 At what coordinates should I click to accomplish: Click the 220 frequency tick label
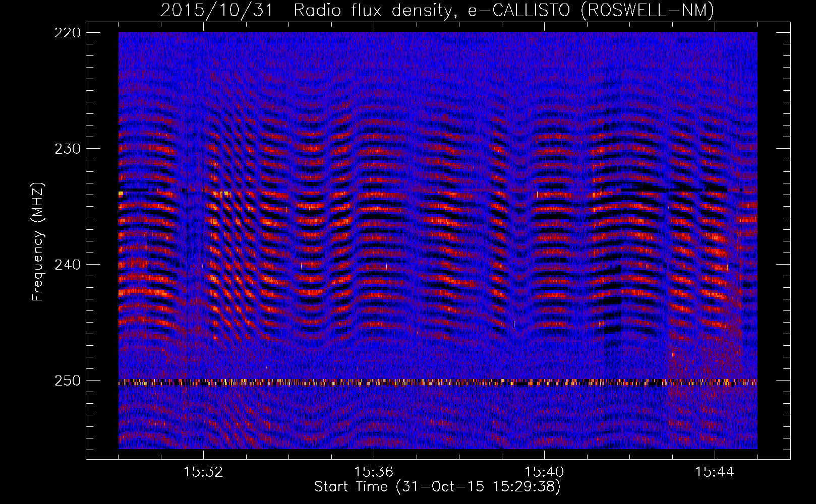point(67,33)
